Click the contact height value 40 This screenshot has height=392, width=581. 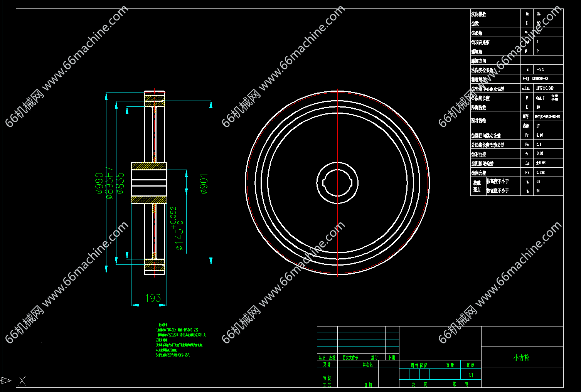pos(538,182)
